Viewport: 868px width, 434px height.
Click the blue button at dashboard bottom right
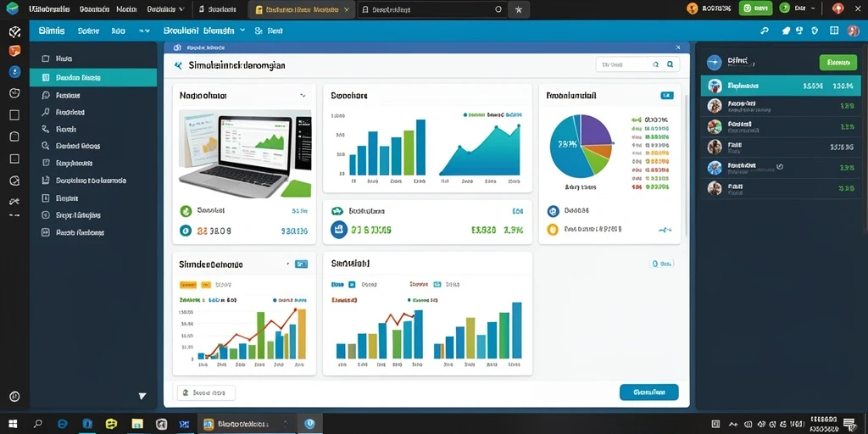tap(648, 392)
